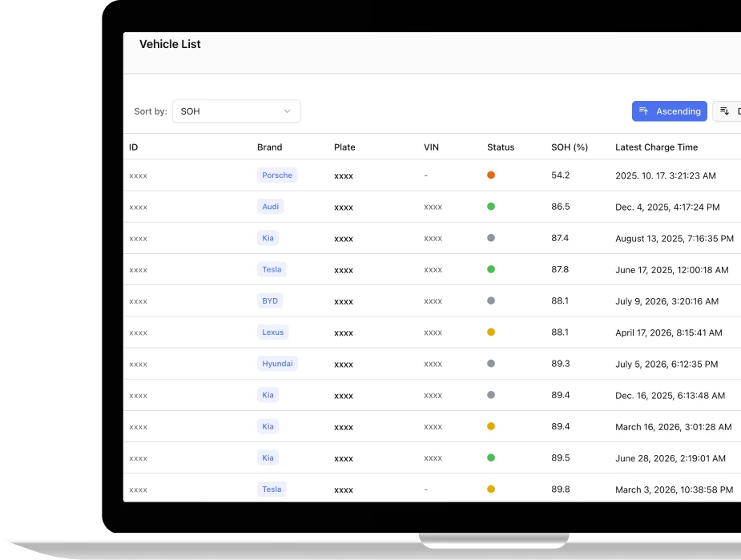Click the charge time 2025. 10. 17. 3:21:23 AM
Screen dimensions: 741x560
click(666, 175)
